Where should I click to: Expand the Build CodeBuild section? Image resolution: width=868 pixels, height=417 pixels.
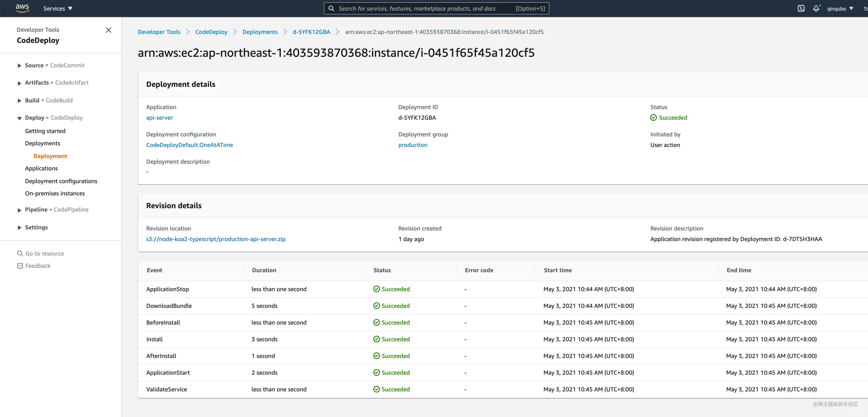coord(19,100)
